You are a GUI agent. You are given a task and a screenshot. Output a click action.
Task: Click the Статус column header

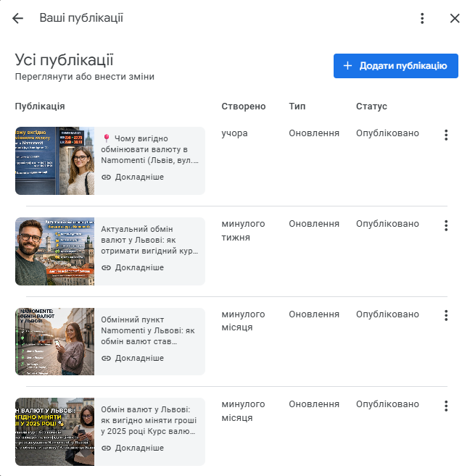[371, 107]
